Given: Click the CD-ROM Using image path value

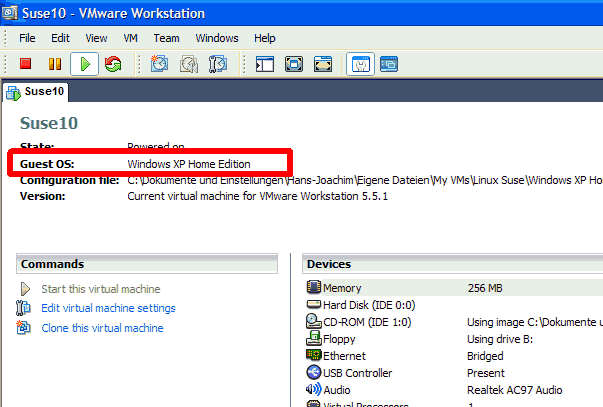Looking at the screenshot, I should (x=535, y=322).
